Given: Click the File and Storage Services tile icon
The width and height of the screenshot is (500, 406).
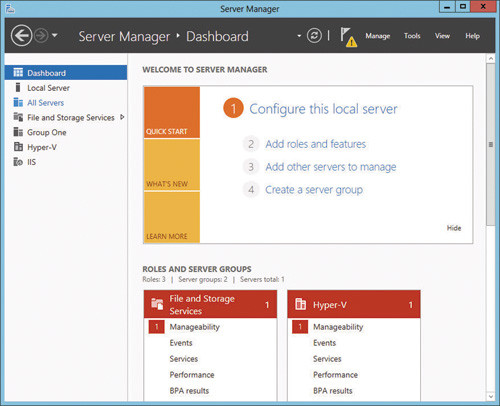Looking at the screenshot, I should tap(157, 304).
